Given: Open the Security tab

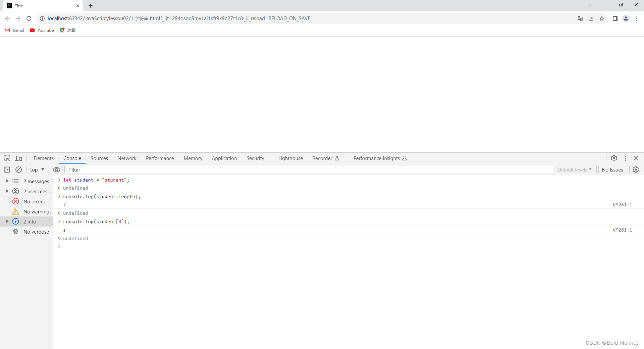Looking at the screenshot, I should (255, 158).
